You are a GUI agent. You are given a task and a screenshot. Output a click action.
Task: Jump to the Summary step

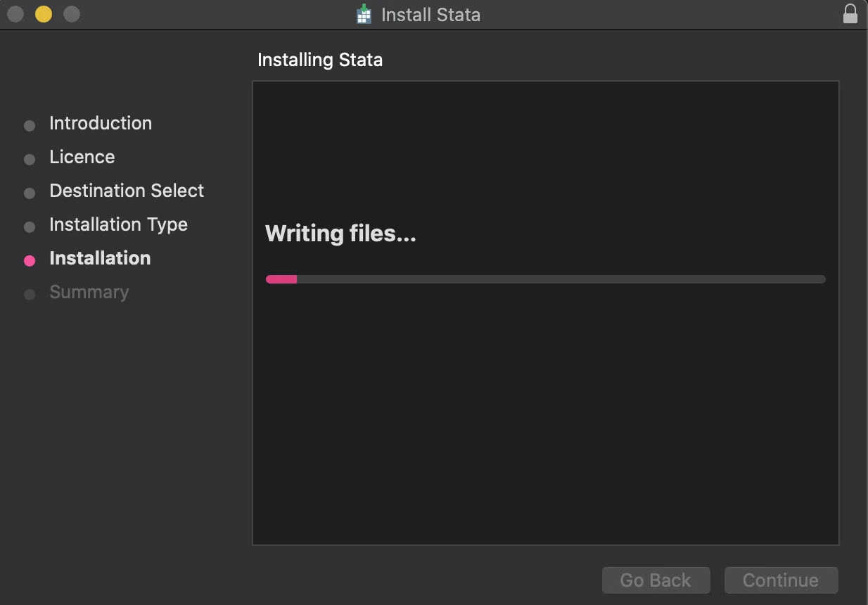coord(89,292)
